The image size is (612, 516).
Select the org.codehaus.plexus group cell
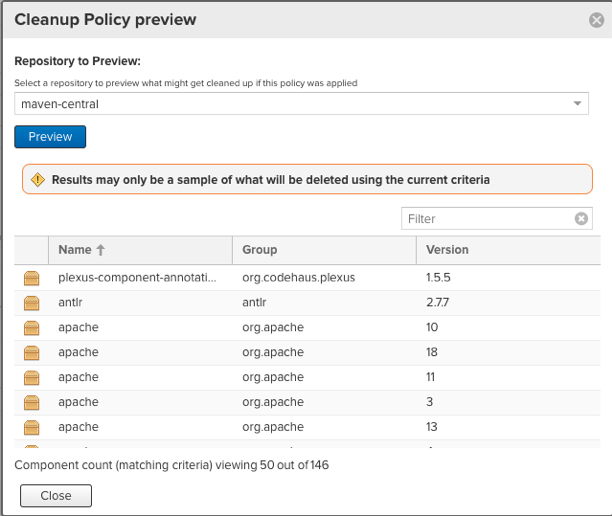click(x=298, y=277)
